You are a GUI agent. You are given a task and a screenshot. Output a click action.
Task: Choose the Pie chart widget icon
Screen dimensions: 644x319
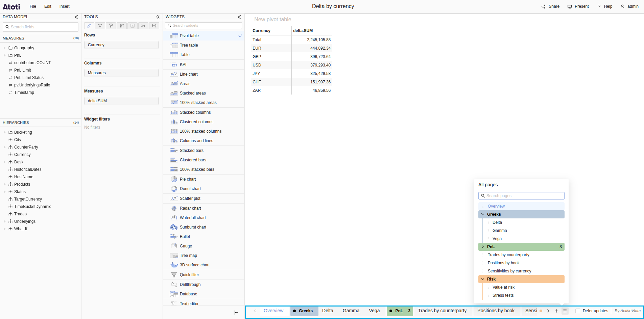pyautogui.click(x=174, y=179)
